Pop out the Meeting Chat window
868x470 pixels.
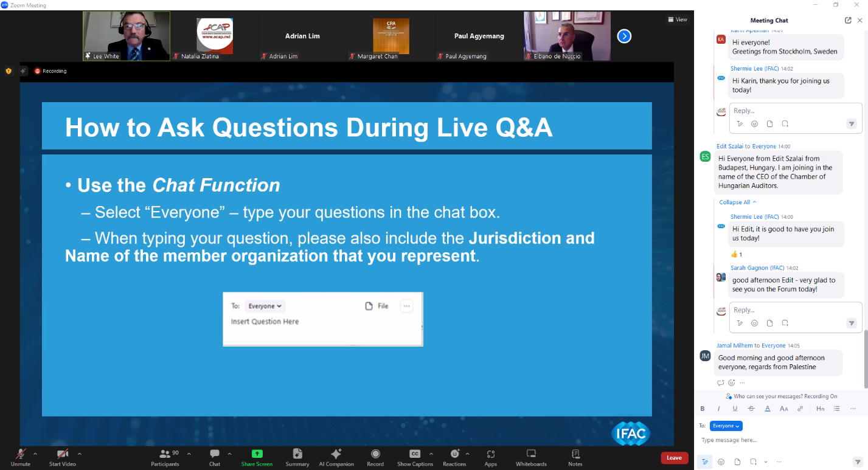pos(848,20)
